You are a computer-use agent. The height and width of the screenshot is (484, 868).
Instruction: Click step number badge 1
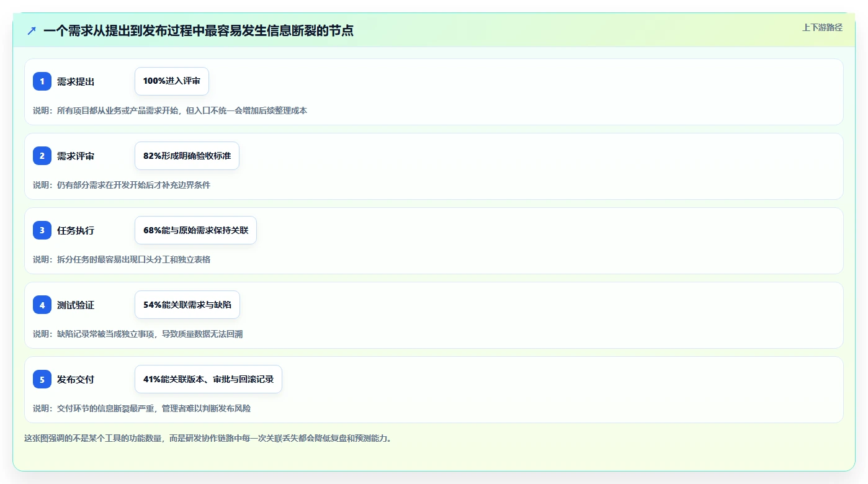pos(42,81)
